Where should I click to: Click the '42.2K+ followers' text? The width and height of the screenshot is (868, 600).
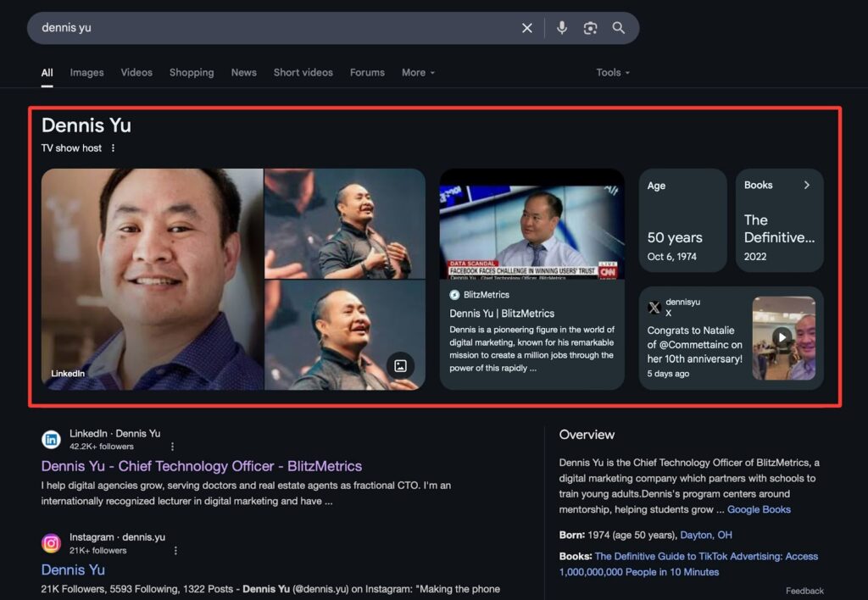102,446
